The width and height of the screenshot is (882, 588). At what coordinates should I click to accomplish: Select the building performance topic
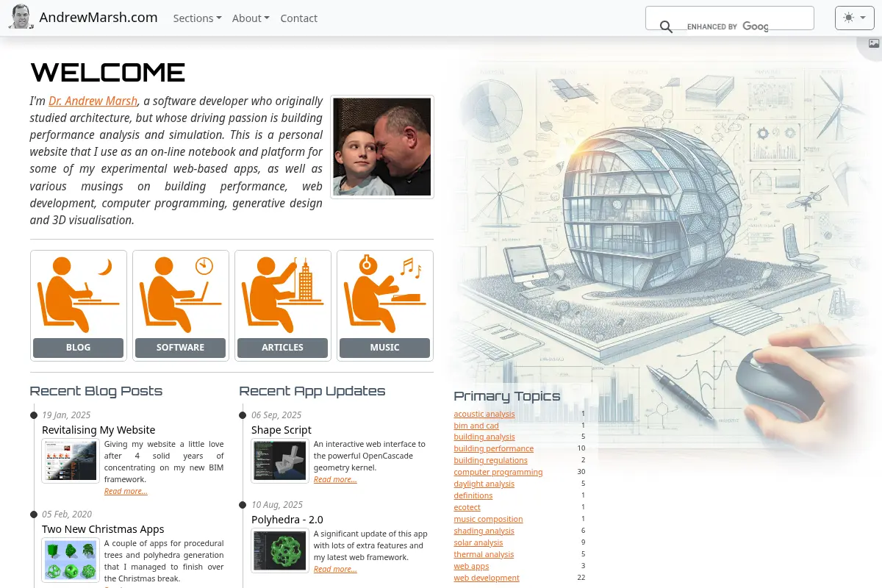point(494,448)
